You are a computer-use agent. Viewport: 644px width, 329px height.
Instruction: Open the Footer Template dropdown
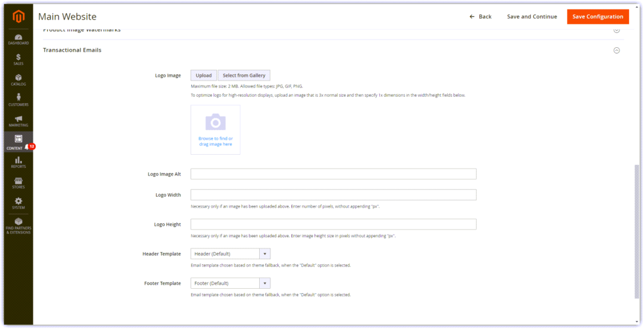click(230, 284)
